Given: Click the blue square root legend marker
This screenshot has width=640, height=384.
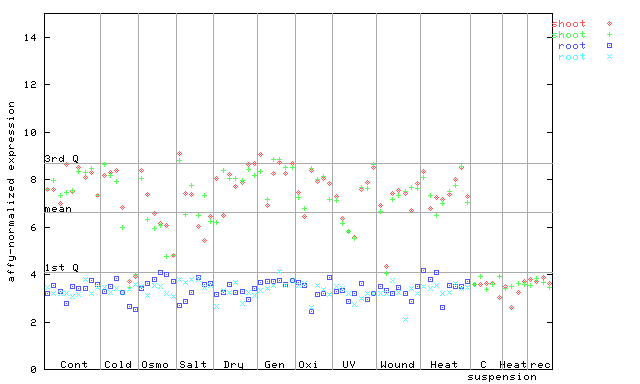Looking at the screenshot, I should (x=609, y=46).
